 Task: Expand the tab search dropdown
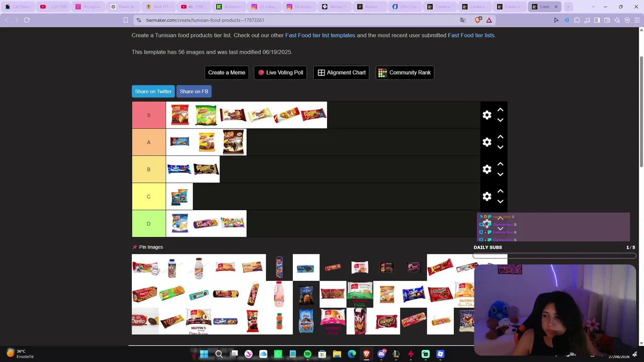click(x=593, y=7)
